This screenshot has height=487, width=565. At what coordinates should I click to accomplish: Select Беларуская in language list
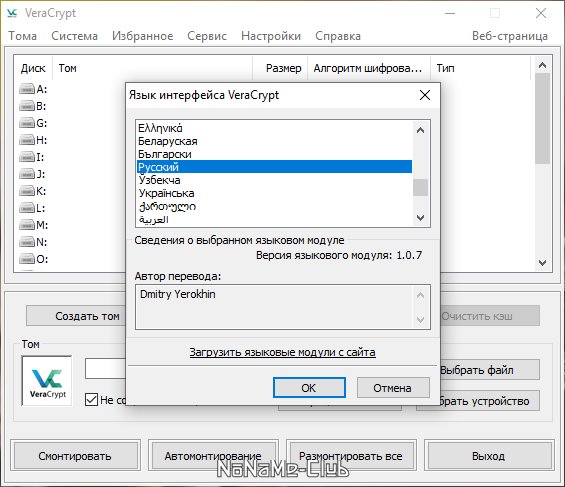coord(274,141)
